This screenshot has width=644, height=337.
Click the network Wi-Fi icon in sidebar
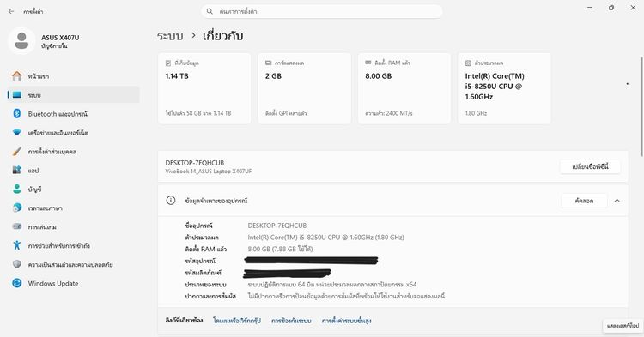(x=17, y=132)
